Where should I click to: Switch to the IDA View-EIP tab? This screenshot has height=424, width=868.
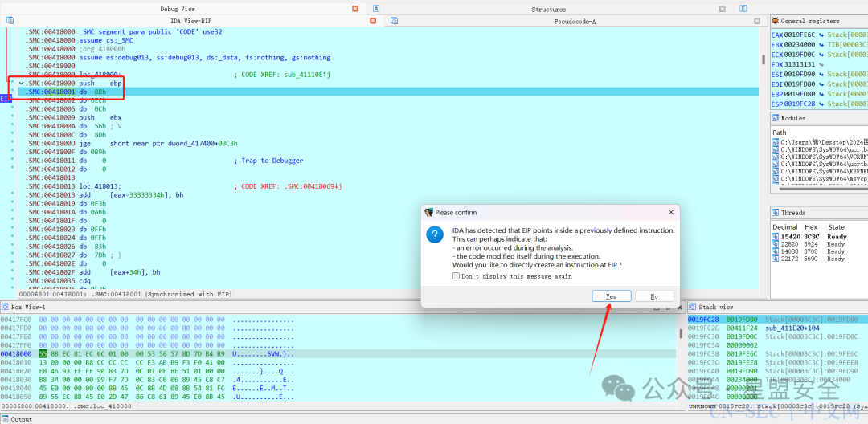click(191, 20)
